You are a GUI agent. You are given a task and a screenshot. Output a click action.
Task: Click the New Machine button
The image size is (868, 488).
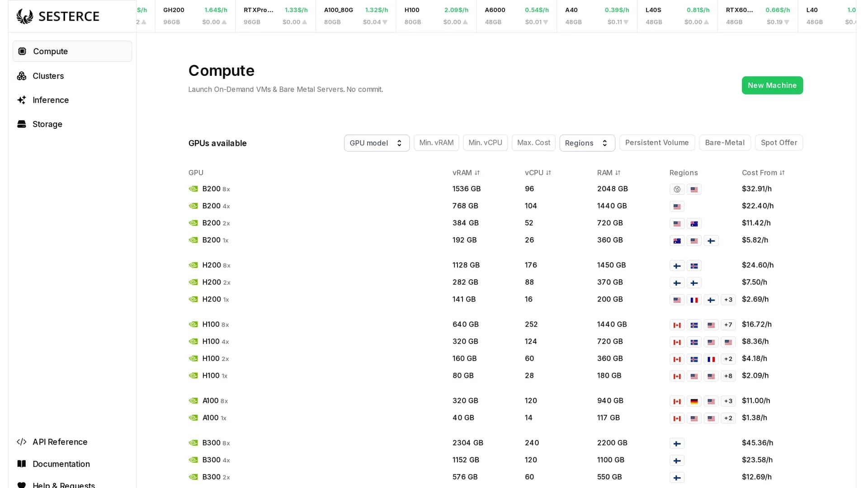[772, 85]
